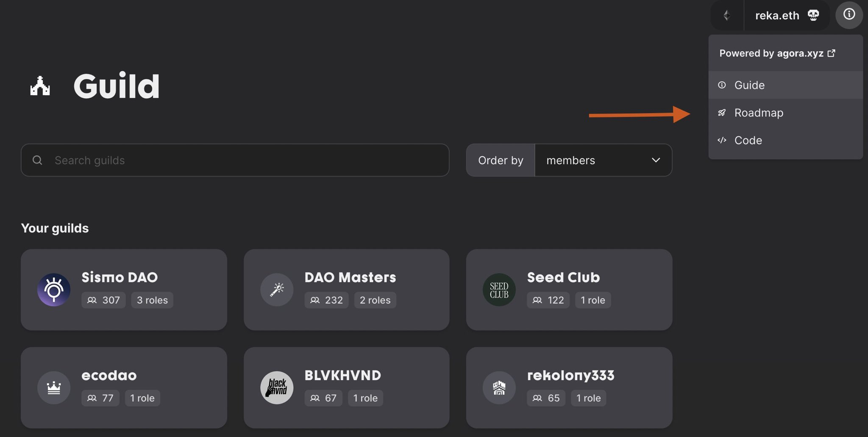Select Code from the info menu

pyautogui.click(x=748, y=140)
